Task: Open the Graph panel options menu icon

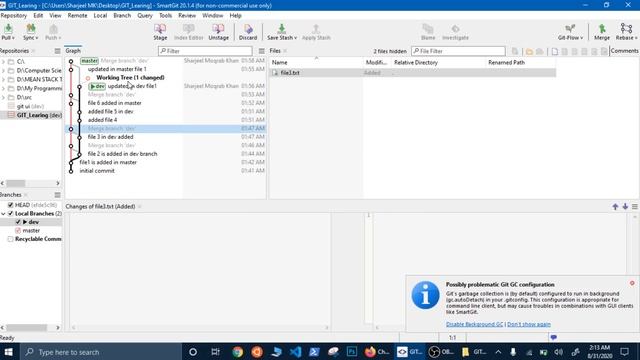Action: 262,51
